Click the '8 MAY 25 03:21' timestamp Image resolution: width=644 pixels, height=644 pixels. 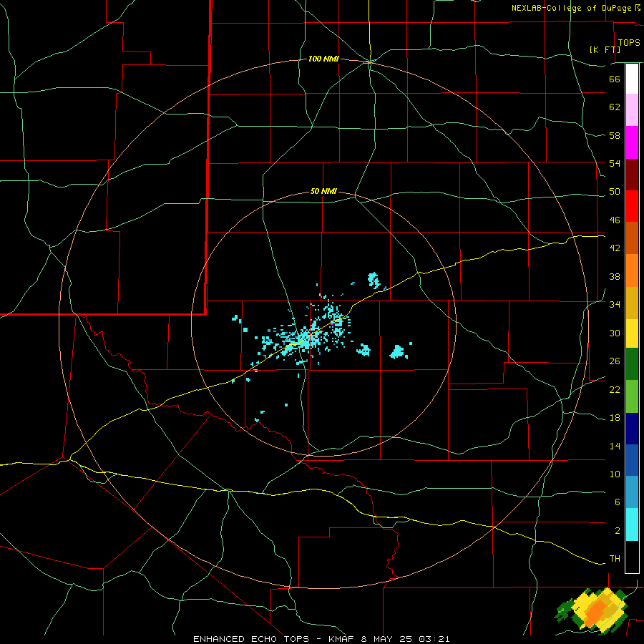pyautogui.click(x=406, y=639)
